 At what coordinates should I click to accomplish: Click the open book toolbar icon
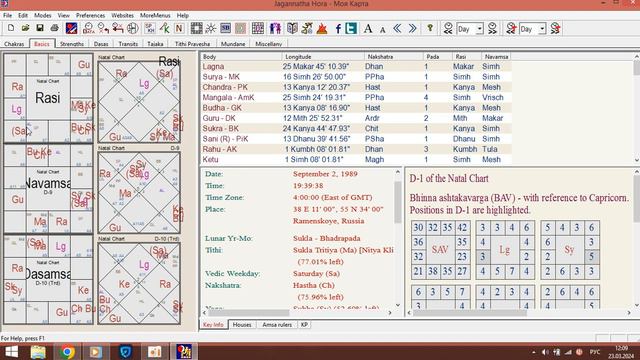click(x=292, y=28)
